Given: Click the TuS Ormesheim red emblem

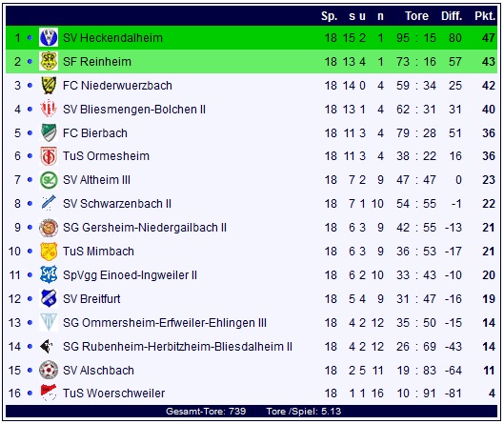Looking at the screenshot, I should [49, 156].
